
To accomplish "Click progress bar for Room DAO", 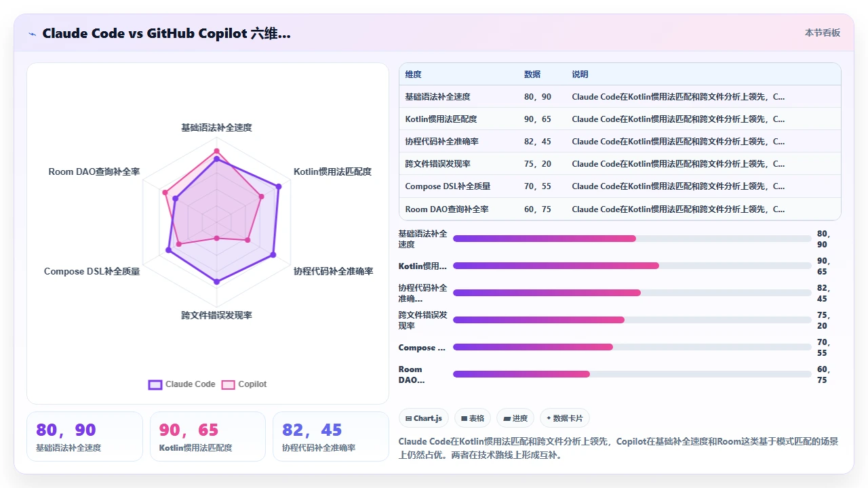I will click(632, 374).
